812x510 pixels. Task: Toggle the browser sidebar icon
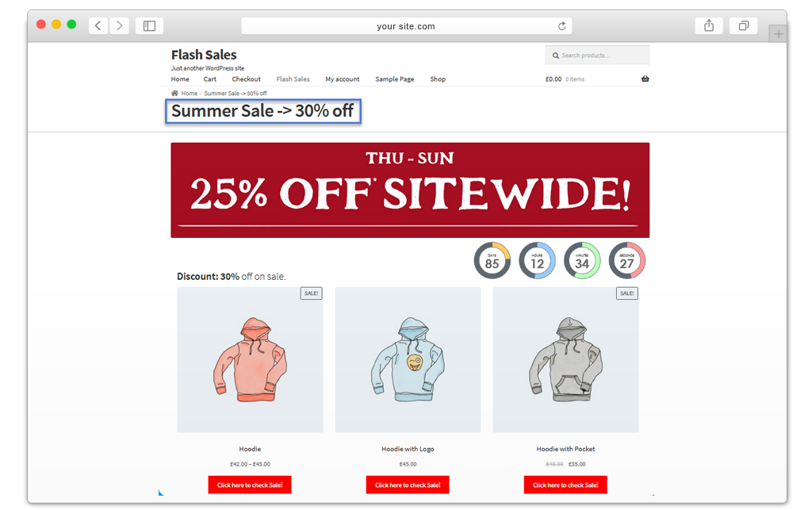(x=149, y=25)
